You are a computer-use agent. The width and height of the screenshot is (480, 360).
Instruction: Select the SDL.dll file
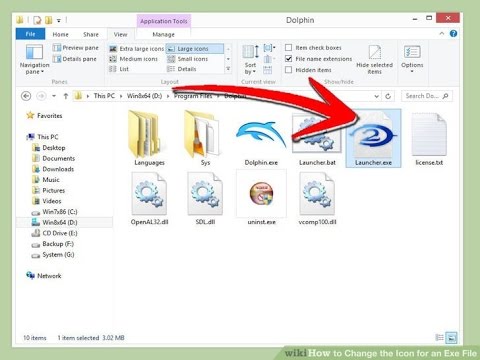tap(205, 199)
